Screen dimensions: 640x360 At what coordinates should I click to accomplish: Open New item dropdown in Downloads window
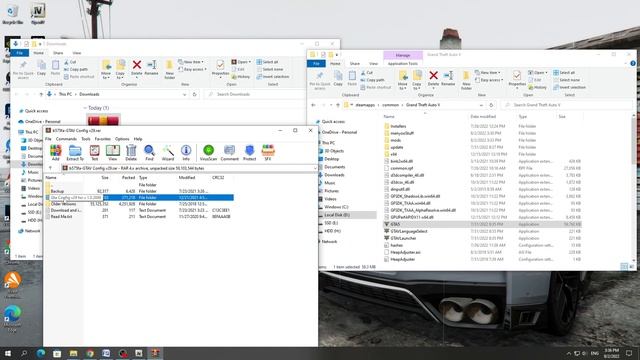point(191,62)
